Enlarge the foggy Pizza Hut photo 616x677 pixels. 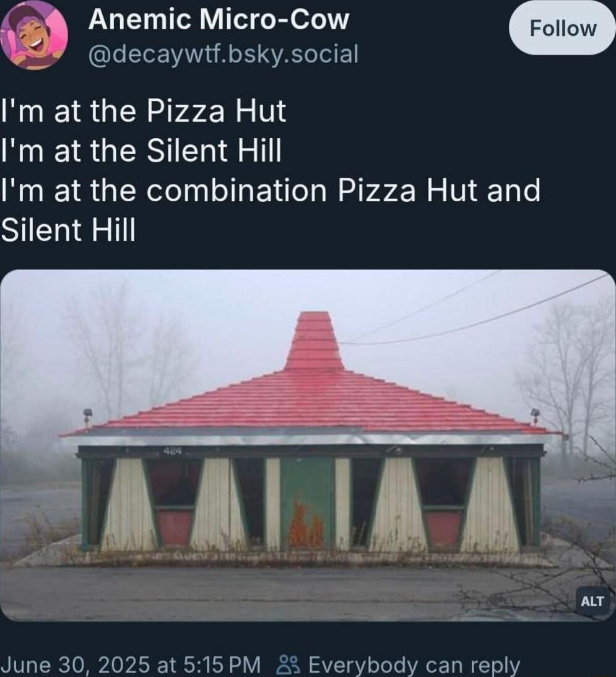click(308, 445)
